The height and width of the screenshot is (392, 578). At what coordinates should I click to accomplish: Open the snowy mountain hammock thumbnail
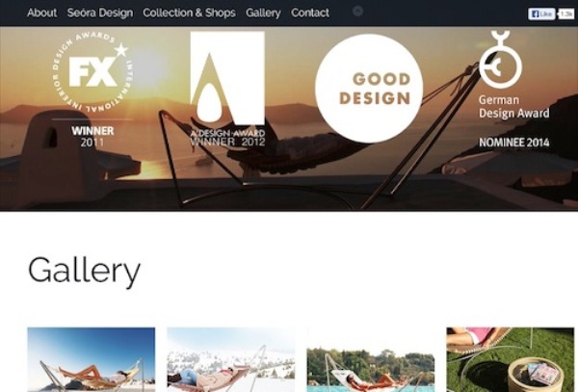[231, 359]
